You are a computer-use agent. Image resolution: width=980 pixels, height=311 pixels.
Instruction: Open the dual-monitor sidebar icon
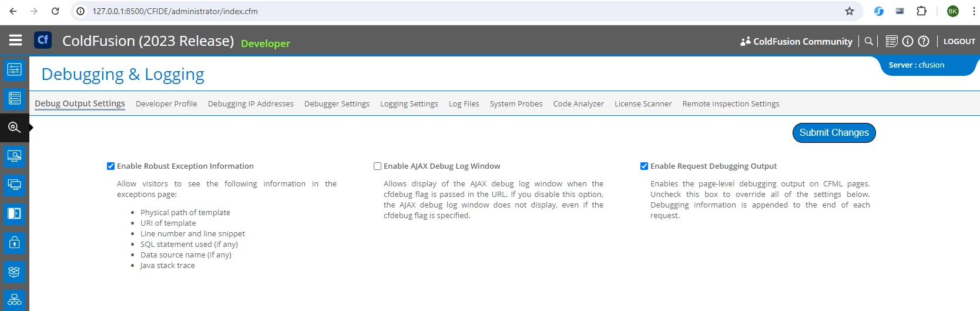pyautogui.click(x=15, y=185)
